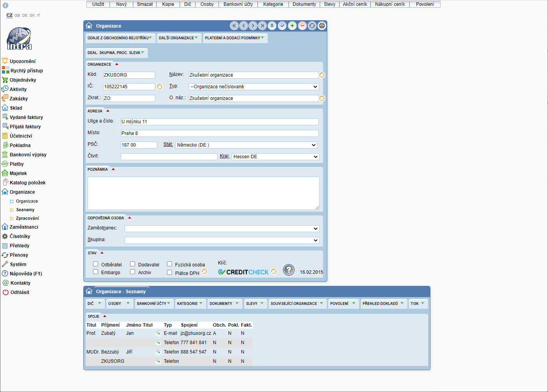Image resolution: width=548 pixels, height=392 pixels.
Task: Switch language to GB
Action: (17, 16)
